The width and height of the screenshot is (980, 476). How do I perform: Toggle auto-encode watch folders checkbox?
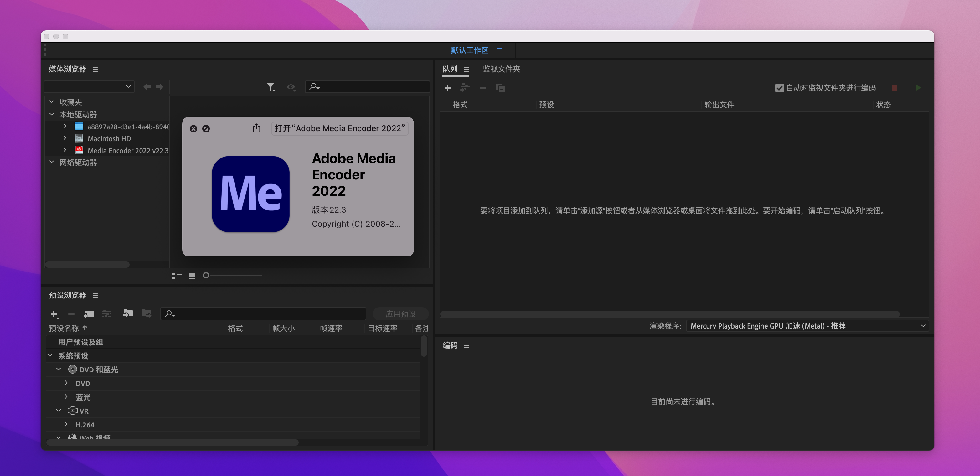pos(779,88)
